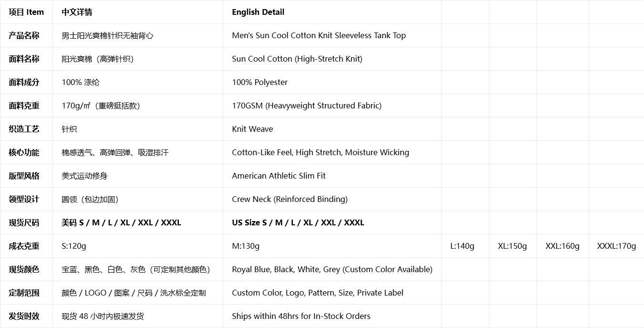
Task: Click the '170GSM (Heavyweight Structured Fabric)' cell
Action: click(x=332, y=106)
